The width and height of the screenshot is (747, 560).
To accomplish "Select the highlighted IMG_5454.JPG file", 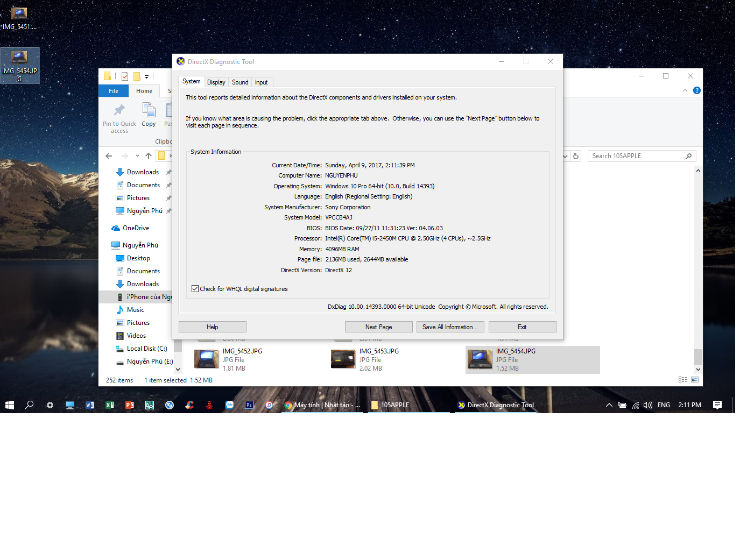I will [x=533, y=359].
